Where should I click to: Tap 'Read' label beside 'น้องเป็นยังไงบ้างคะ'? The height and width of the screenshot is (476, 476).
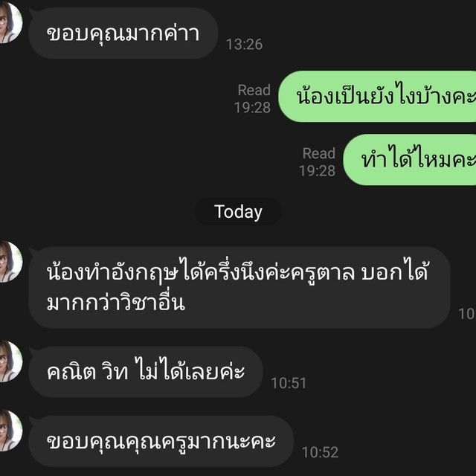pos(254,90)
